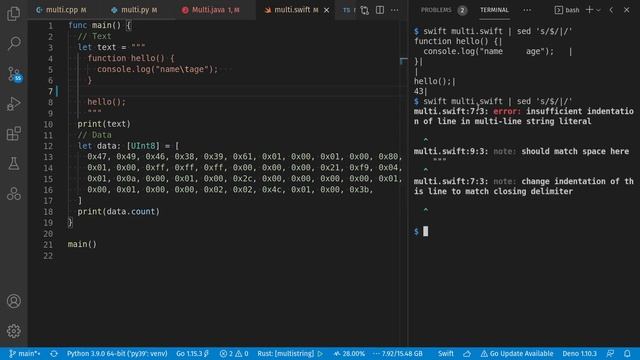640x360 pixels.
Task: Click the print(data.count) code line
Action: (x=119, y=211)
